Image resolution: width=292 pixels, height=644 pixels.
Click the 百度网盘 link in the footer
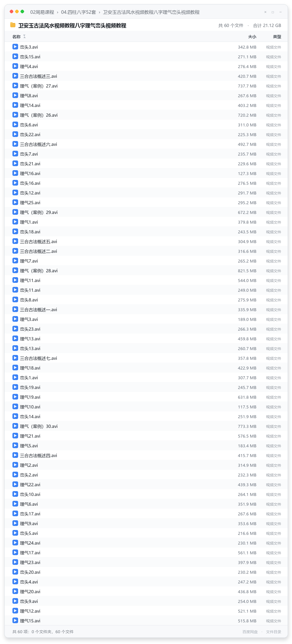(250, 632)
